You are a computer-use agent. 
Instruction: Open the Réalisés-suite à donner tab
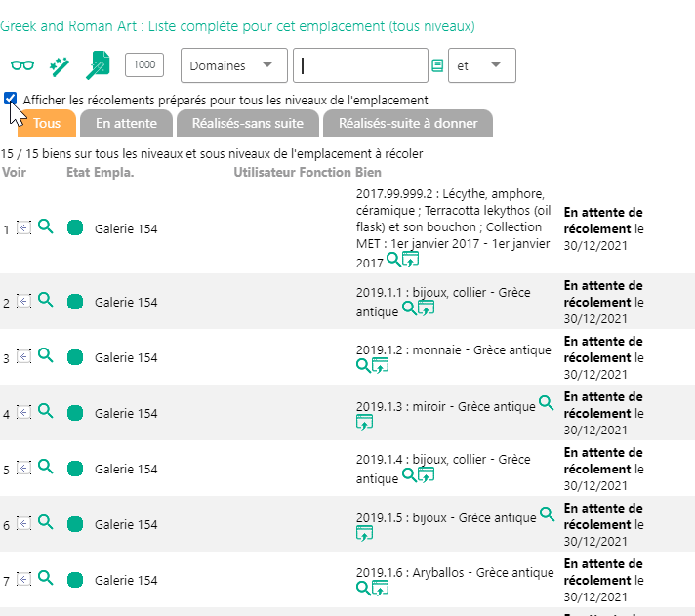tap(408, 124)
